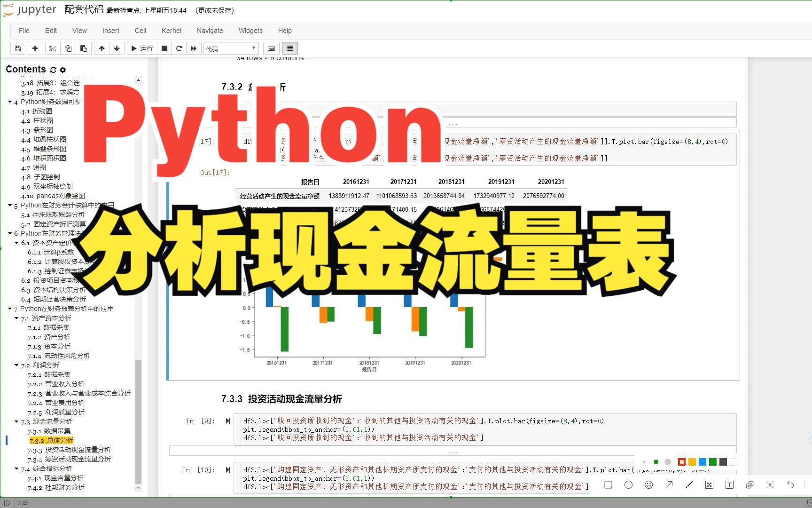Pick the red annotation color swatch

click(682, 462)
